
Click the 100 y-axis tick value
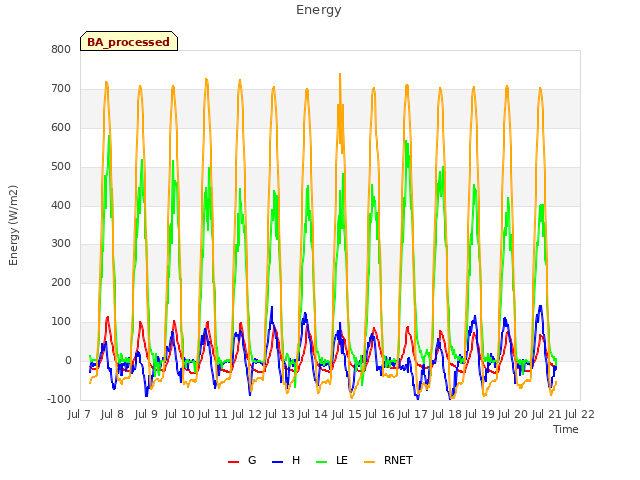pyautogui.click(x=61, y=322)
